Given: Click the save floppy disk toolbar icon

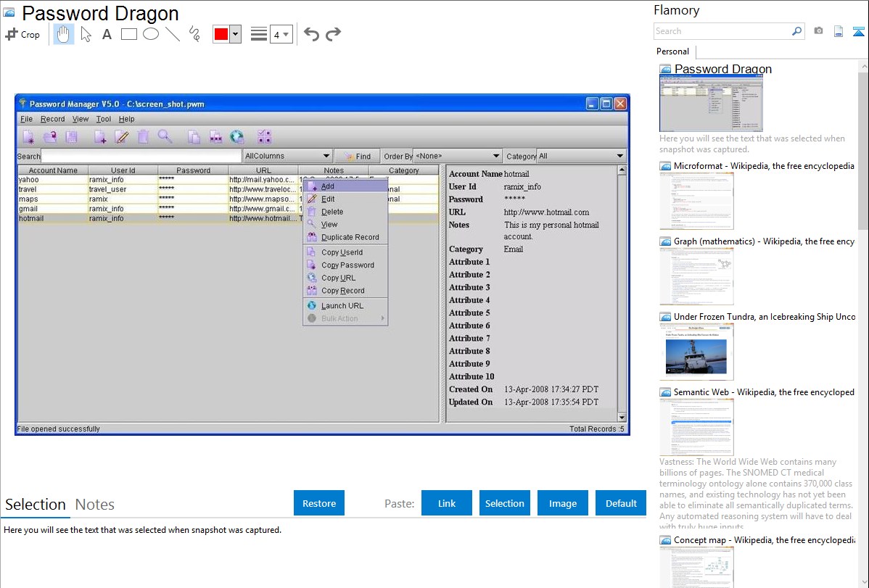Looking at the screenshot, I should click(x=72, y=137).
